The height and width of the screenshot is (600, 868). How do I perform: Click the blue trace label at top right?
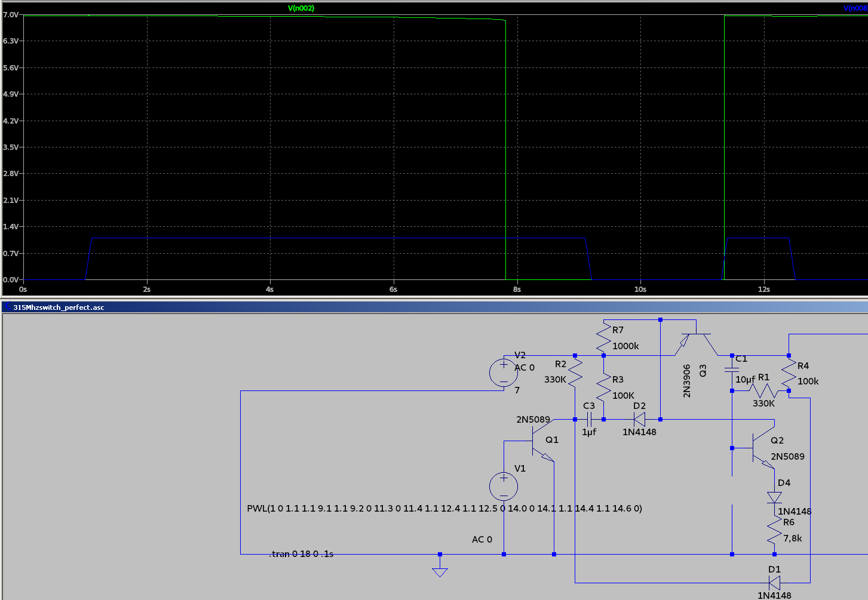point(855,8)
